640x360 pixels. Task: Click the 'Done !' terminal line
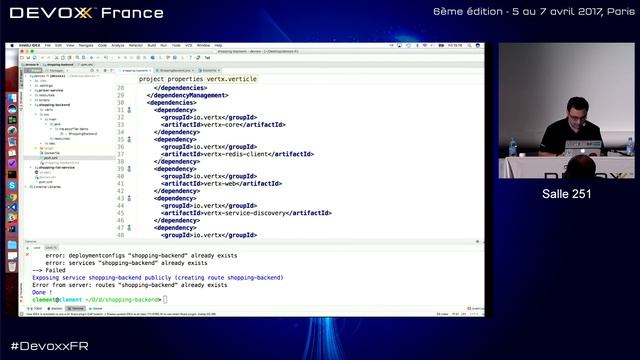(x=42, y=292)
